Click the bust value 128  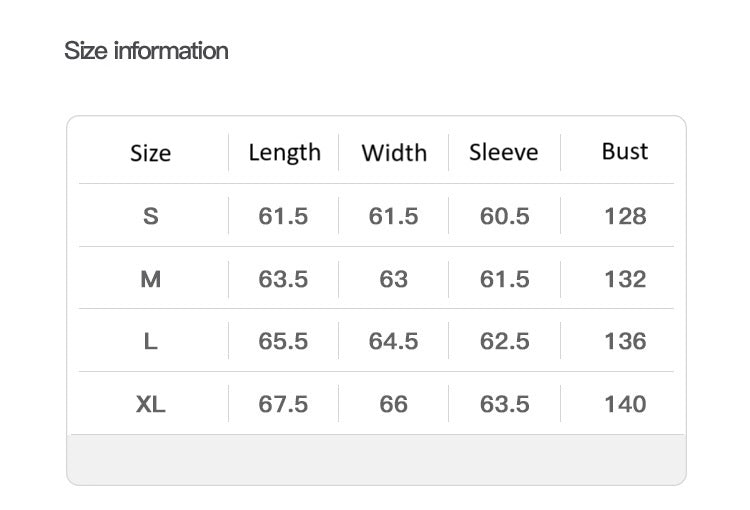point(625,216)
